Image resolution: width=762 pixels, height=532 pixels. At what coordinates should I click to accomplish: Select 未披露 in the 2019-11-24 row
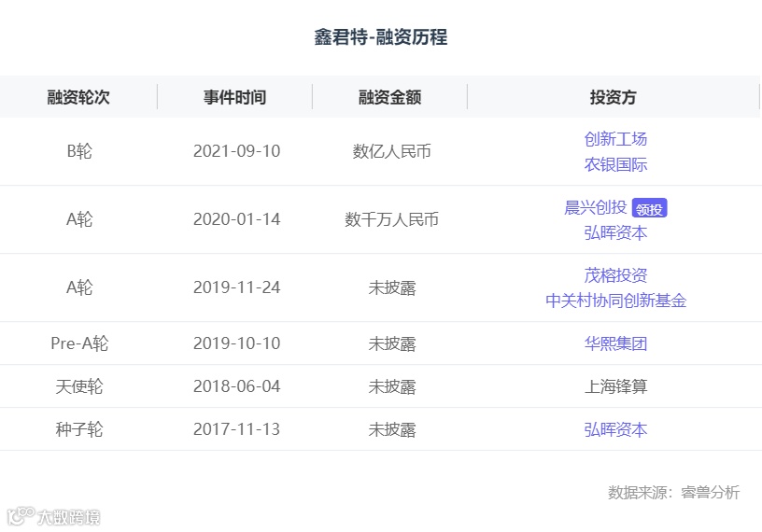click(391, 287)
